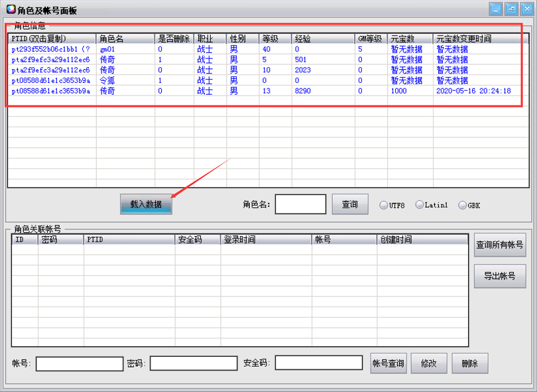The height and width of the screenshot is (392, 537).
Task: Click the 等级 column header
Action: click(274, 38)
